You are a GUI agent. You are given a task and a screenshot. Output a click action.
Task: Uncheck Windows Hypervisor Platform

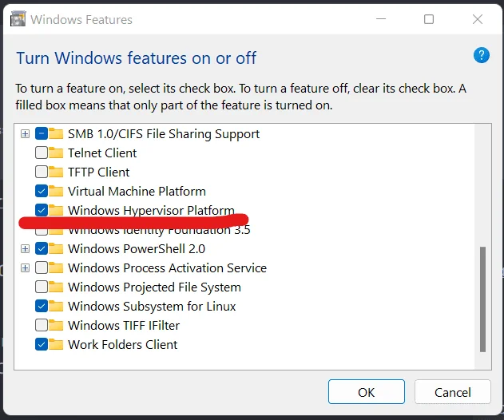pyautogui.click(x=42, y=210)
